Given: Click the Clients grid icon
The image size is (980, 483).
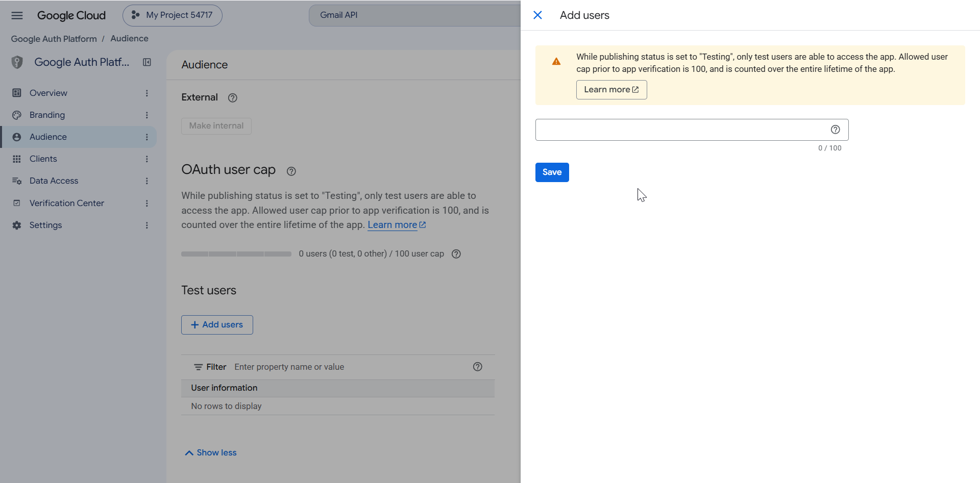Looking at the screenshot, I should (17, 159).
